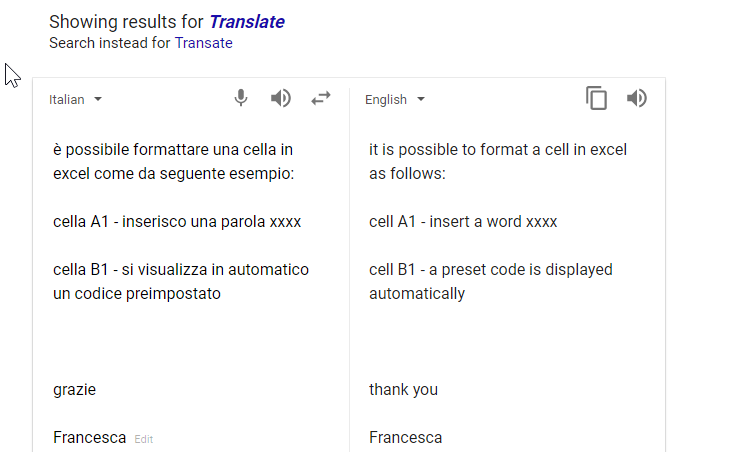Viewport: 733px width, 452px height.
Task: Click the word 'grazie' in source text
Action: coord(75,389)
